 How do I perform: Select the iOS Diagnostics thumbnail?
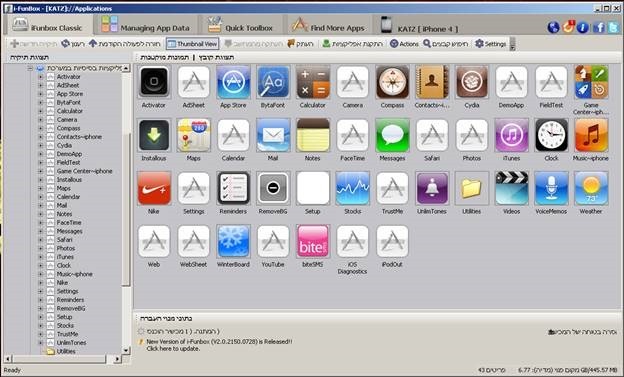(x=353, y=241)
